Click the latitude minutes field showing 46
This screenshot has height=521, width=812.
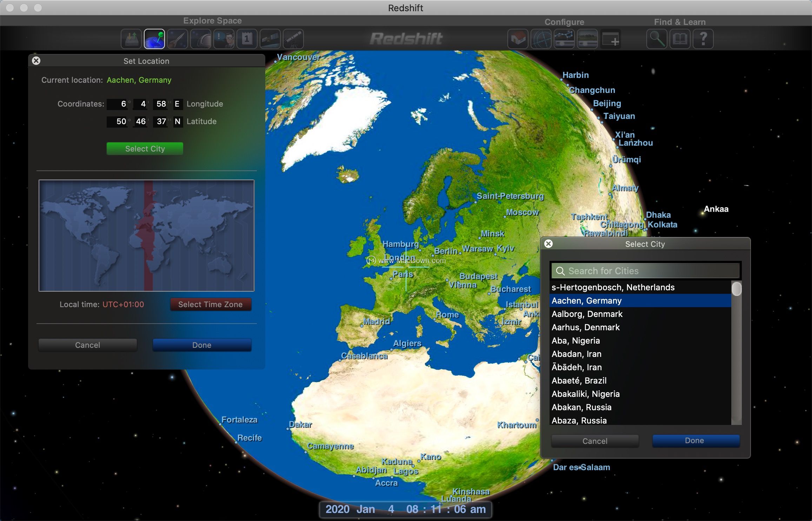coord(140,122)
